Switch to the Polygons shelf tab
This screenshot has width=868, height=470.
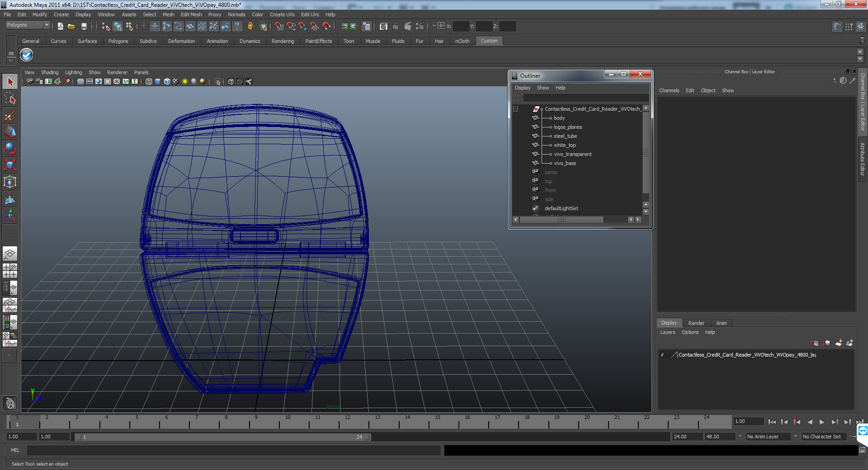[118, 41]
